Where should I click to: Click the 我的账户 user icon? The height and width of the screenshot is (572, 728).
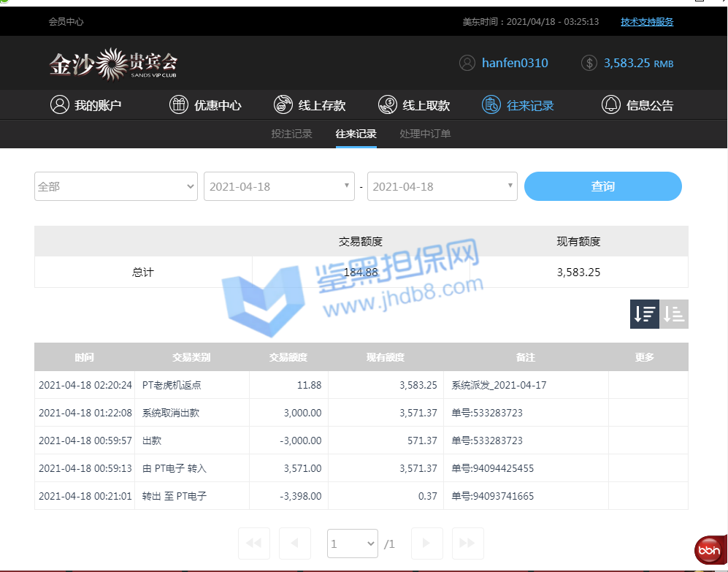59,105
